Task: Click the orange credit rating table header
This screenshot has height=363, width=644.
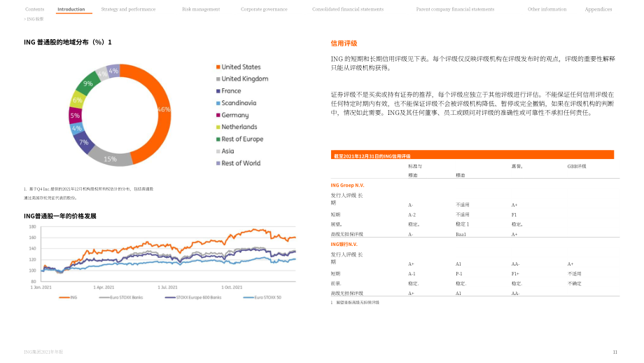Action: point(472,155)
